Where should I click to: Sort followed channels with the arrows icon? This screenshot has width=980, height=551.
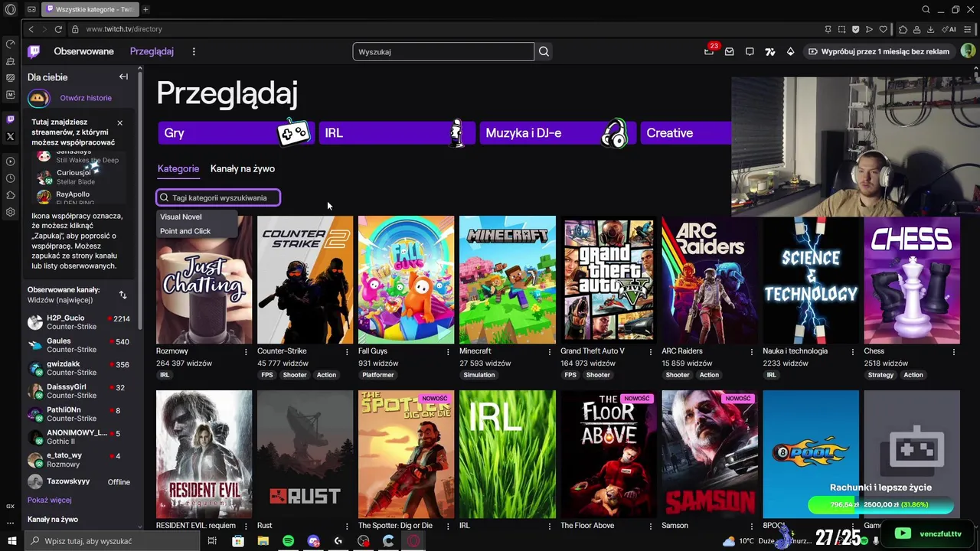point(122,295)
